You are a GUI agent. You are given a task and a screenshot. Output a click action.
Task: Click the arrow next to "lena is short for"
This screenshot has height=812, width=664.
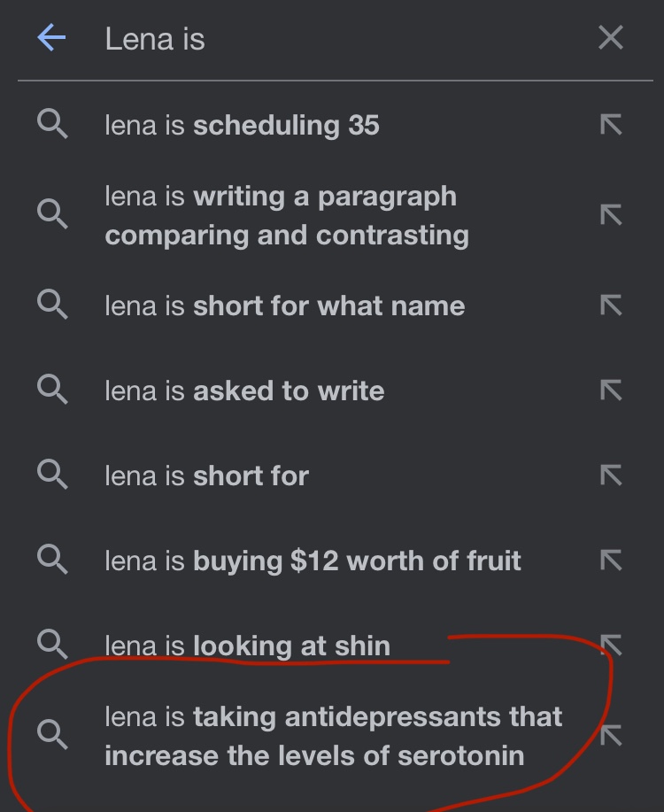point(611,476)
